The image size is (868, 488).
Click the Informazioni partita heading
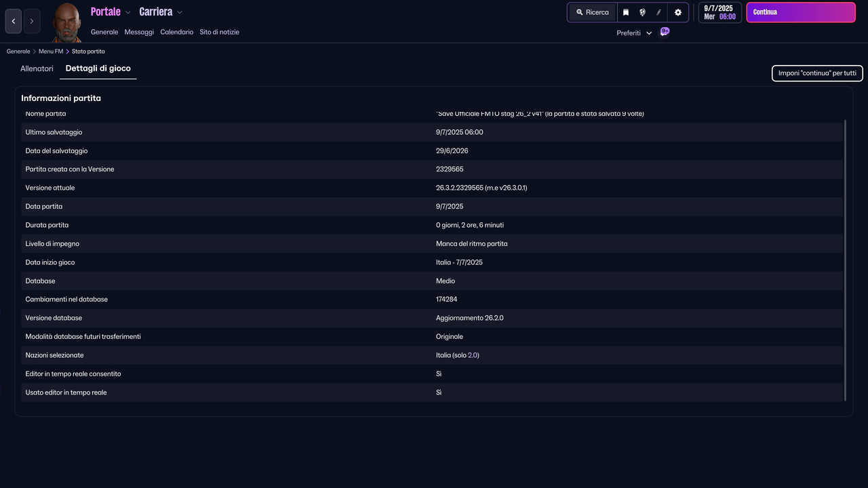click(x=61, y=98)
